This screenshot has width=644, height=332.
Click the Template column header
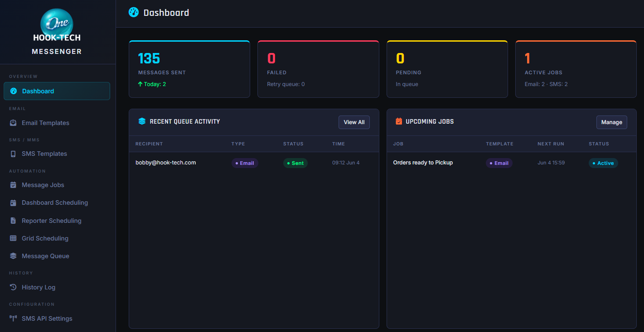coord(499,144)
